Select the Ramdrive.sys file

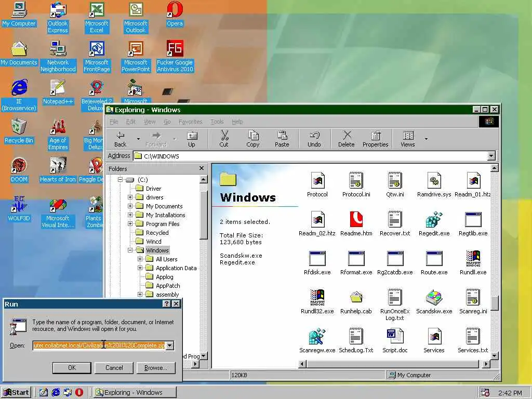tap(434, 185)
